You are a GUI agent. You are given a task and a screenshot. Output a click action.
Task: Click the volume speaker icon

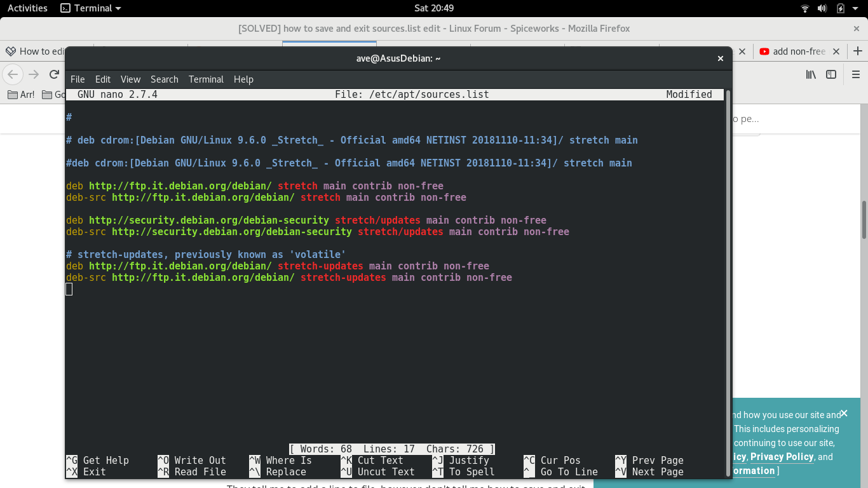tap(822, 8)
